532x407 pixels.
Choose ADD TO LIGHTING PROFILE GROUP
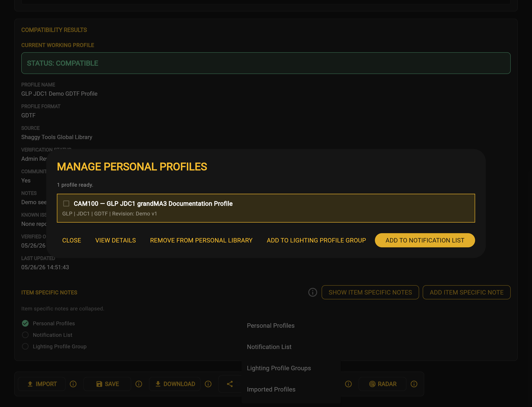[316, 240]
